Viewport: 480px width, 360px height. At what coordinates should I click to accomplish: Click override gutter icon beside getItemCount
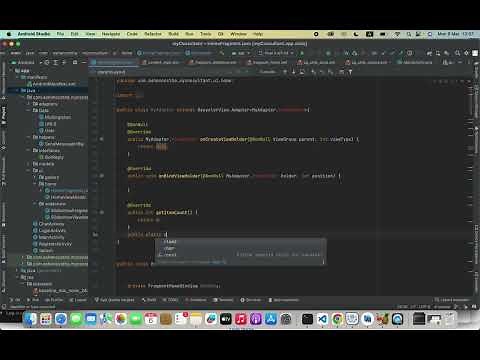[101, 212]
